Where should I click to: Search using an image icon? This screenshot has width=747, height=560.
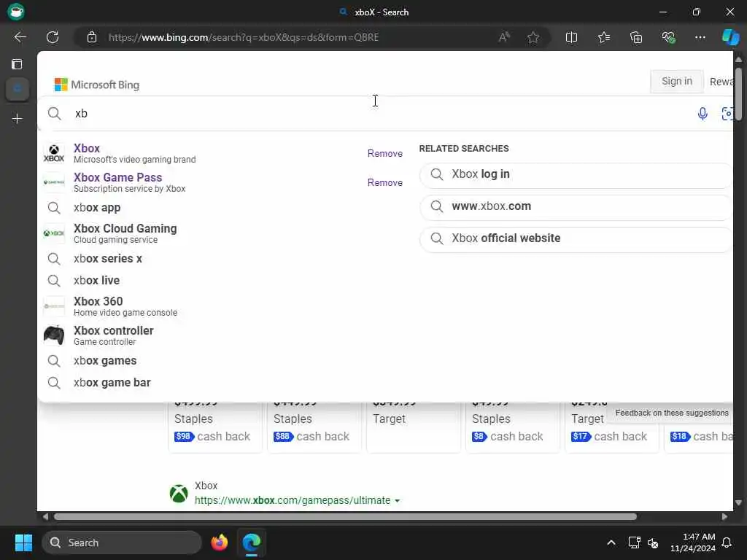tap(727, 113)
